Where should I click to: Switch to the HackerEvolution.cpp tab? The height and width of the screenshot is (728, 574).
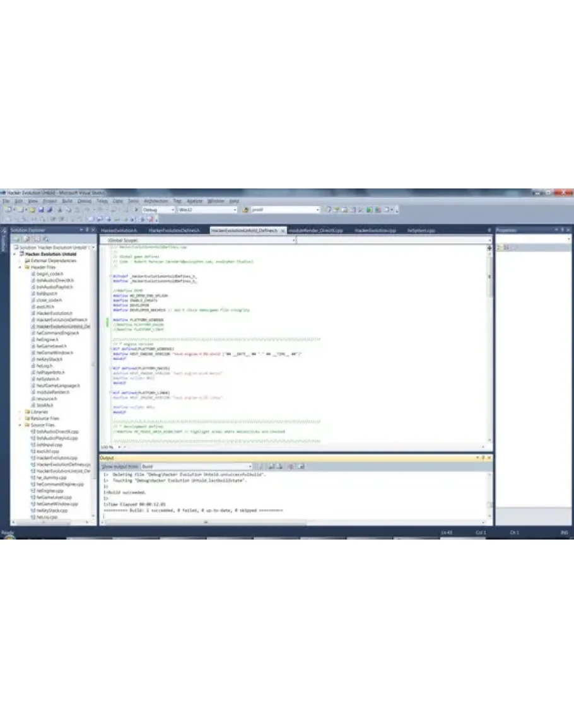375,231
